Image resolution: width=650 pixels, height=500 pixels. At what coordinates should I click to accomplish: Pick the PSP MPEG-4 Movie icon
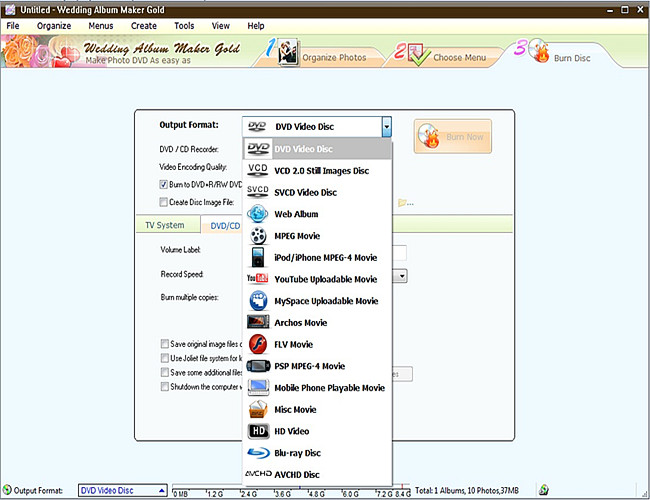coord(257,366)
